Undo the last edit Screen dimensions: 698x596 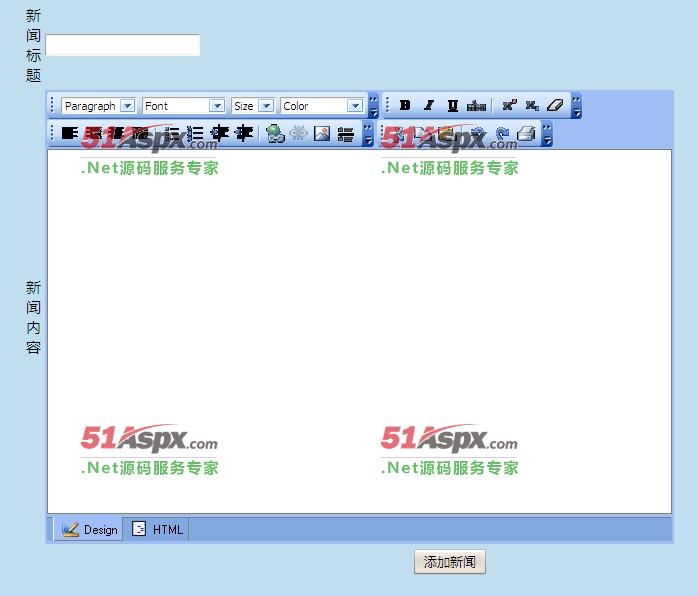pyautogui.click(x=479, y=133)
